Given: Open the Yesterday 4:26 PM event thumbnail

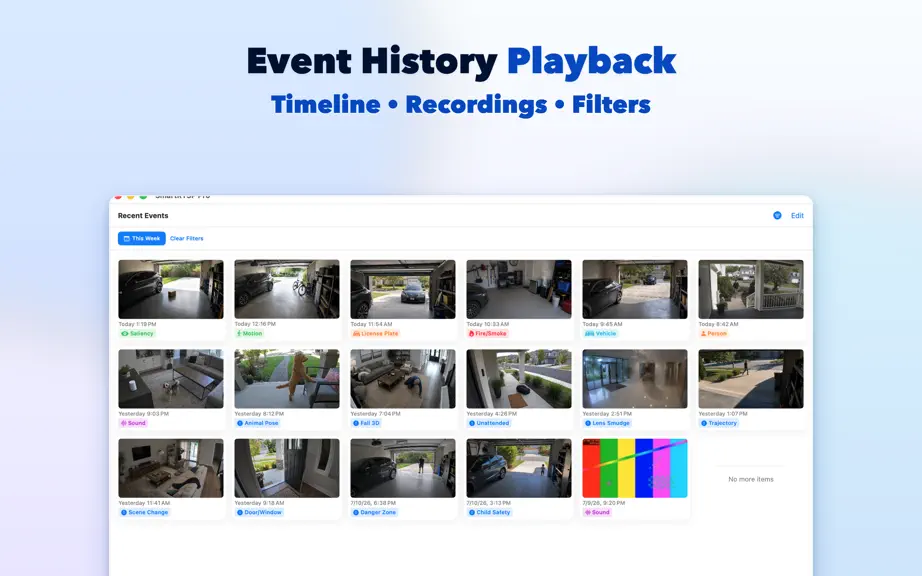Looking at the screenshot, I should tap(519, 379).
